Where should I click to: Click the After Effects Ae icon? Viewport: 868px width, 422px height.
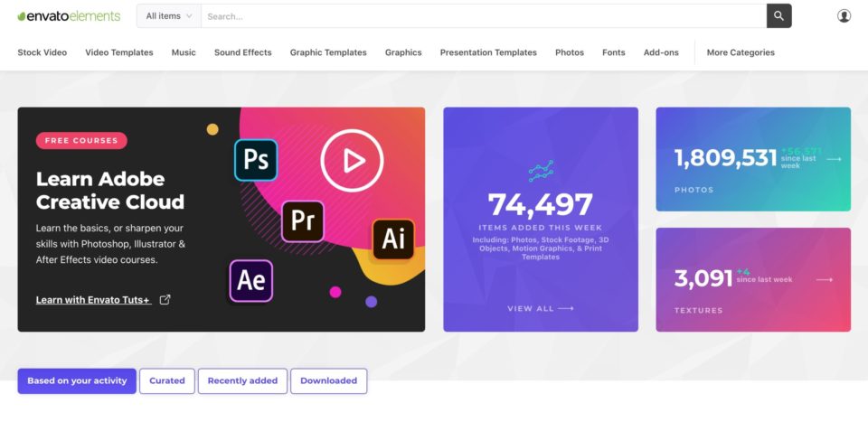tap(251, 280)
